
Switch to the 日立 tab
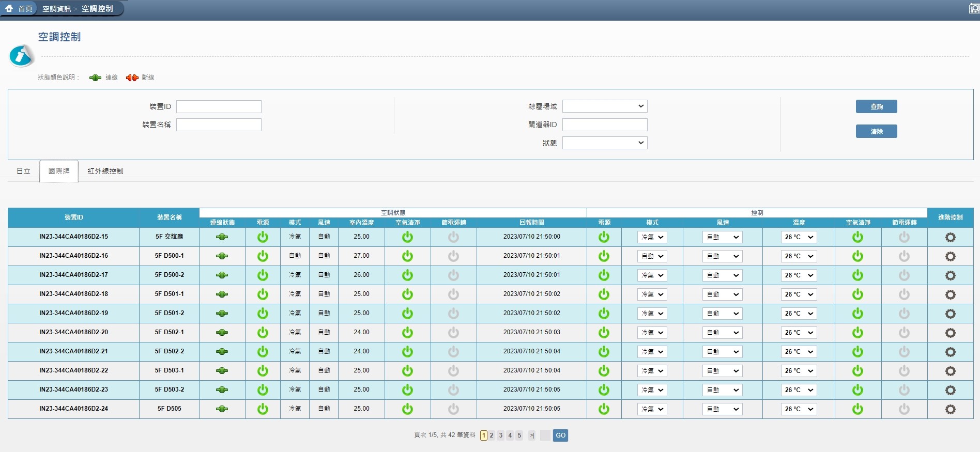[24, 171]
